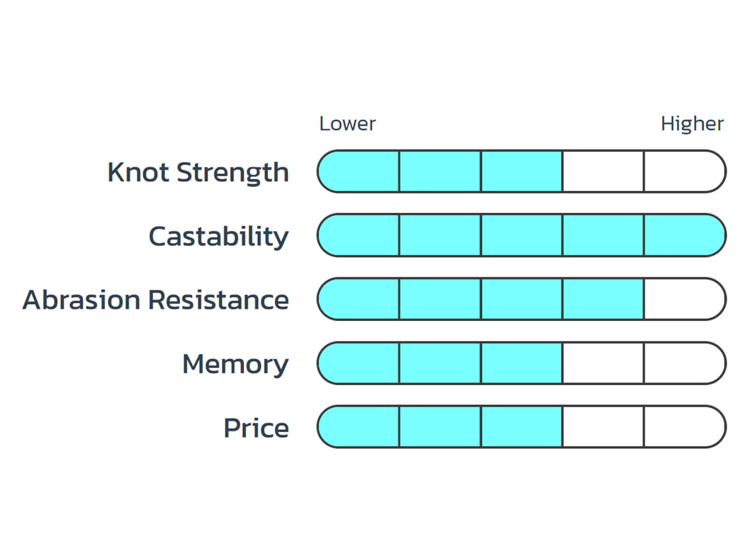Click the Higher scale heading
The height and width of the screenshot is (560, 747).
click(x=692, y=124)
